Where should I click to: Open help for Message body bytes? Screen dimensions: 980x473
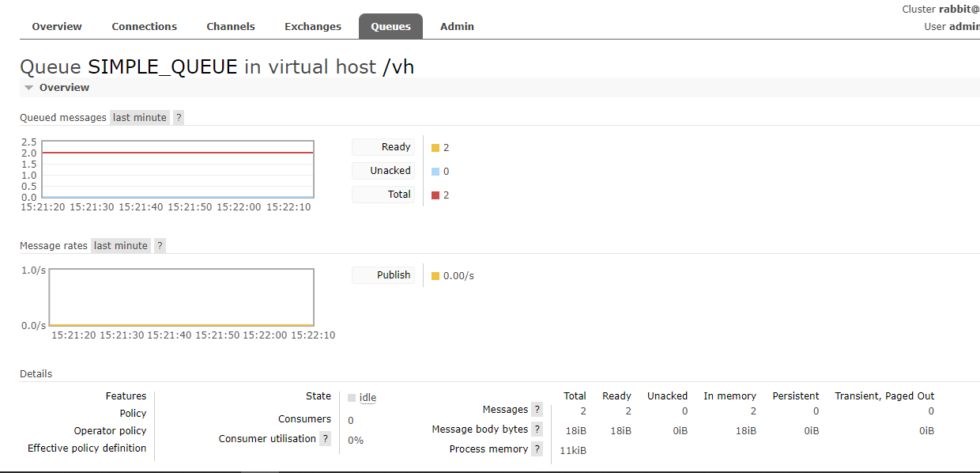point(537,429)
